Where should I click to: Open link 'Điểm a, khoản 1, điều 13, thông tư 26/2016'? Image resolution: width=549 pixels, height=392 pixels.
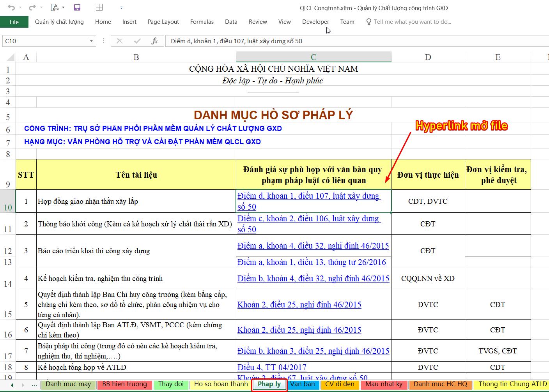tap(312, 262)
